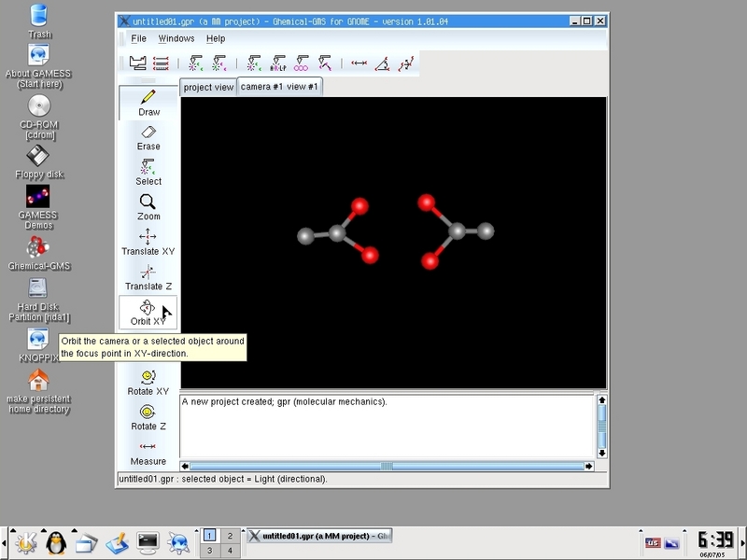Open the Windows menu
The image size is (747, 560).
click(x=176, y=38)
